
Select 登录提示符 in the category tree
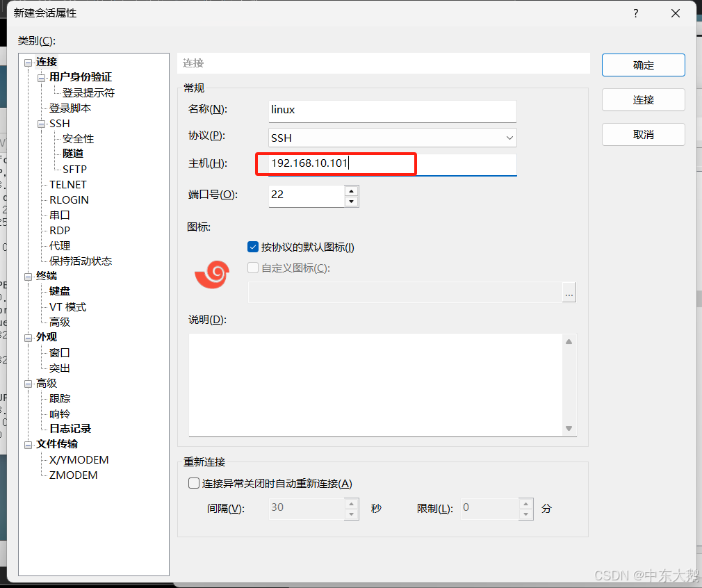tap(89, 92)
